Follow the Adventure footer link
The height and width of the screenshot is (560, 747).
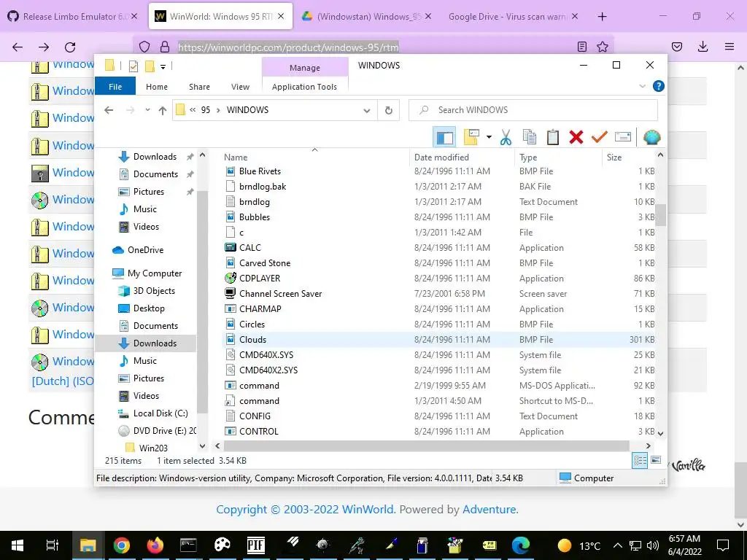[489, 509]
